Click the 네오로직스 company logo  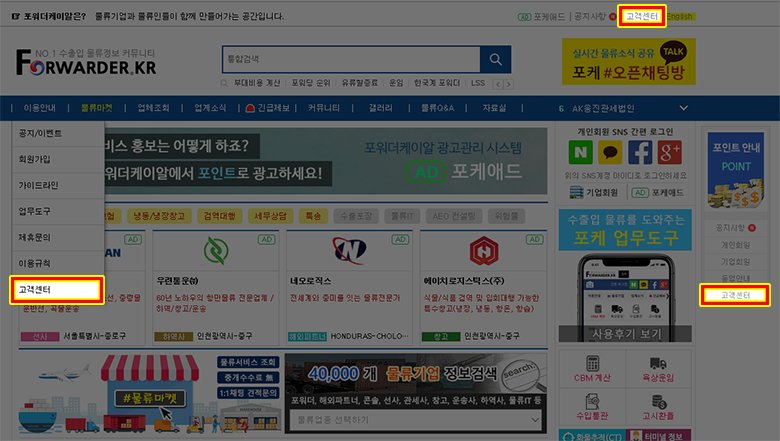coord(350,250)
